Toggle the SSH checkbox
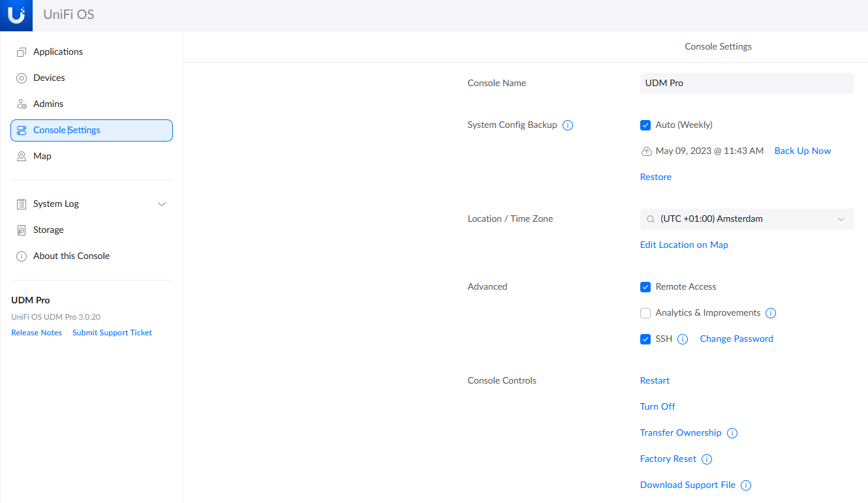 pos(645,339)
